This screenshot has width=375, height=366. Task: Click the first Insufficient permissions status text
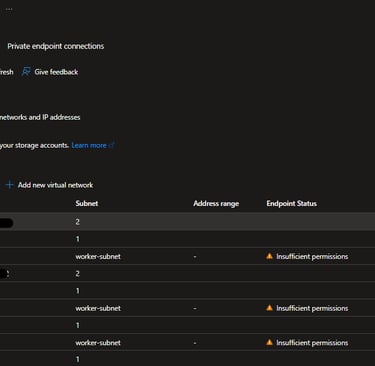point(312,256)
